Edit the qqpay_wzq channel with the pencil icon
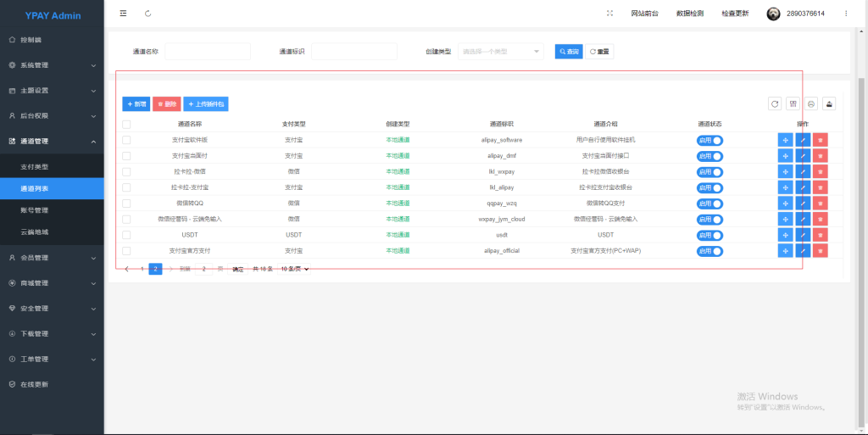Image resolution: width=868 pixels, height=435 pixels. coord(803,204)
